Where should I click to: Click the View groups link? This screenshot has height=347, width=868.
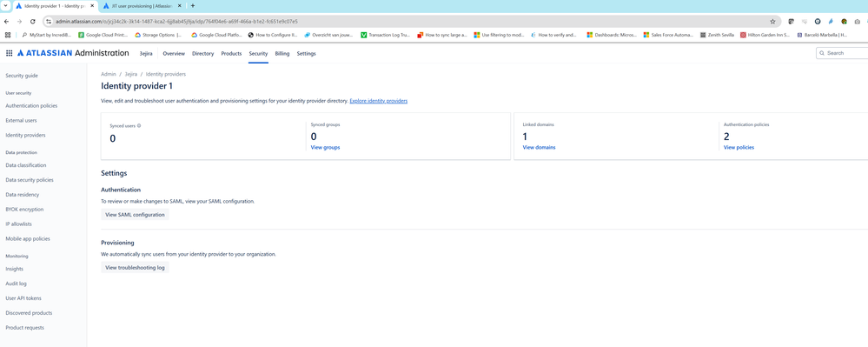pos(326,148)
